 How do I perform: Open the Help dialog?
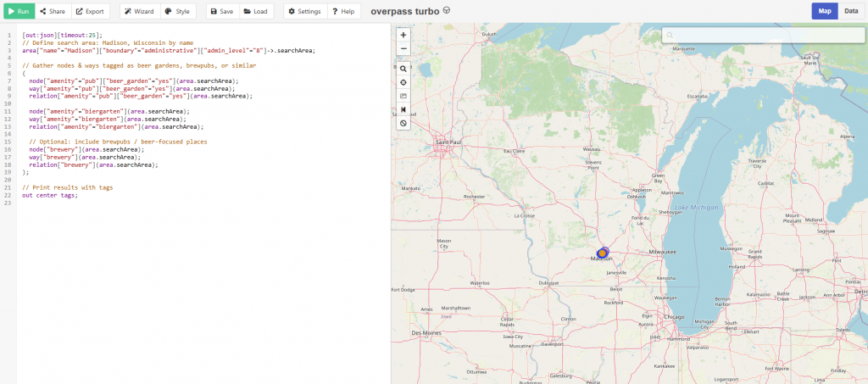pos(341,12)
